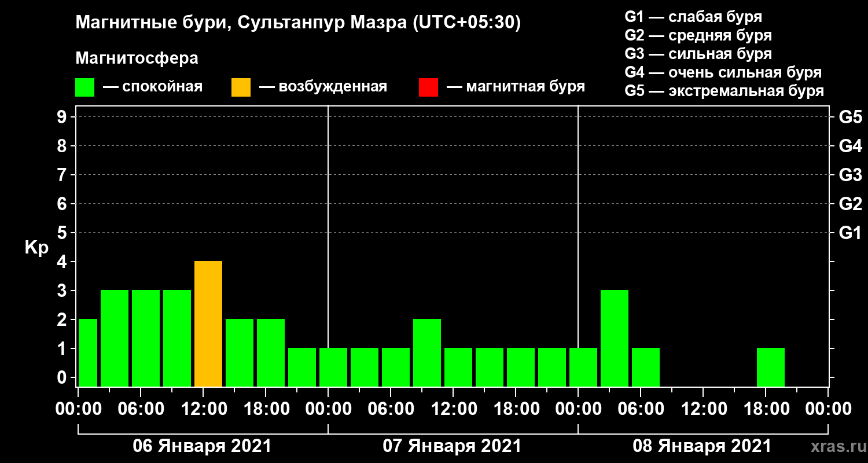The height and width of the screenshot is (463, 868).
Task: Select the orange Kp 4 bar at 12:00 on 06 January
Action: pos(208,324)
